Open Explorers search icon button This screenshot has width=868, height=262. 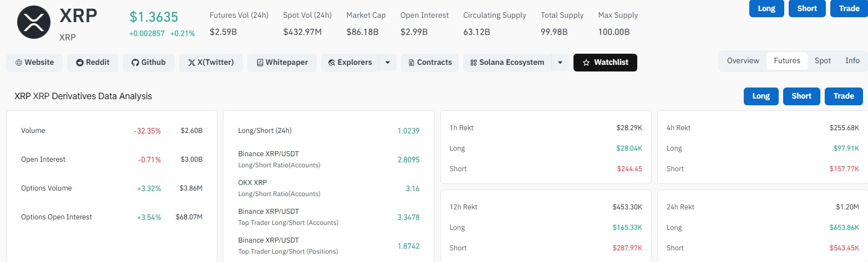(332, 63)
